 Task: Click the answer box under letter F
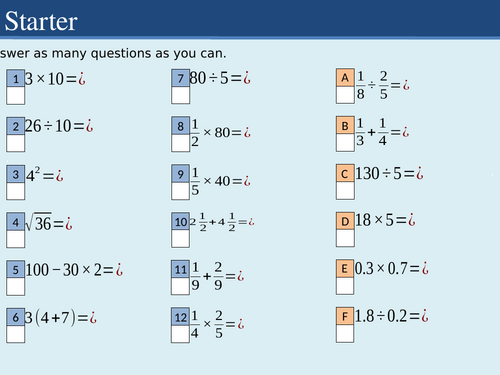pos(345,334)
